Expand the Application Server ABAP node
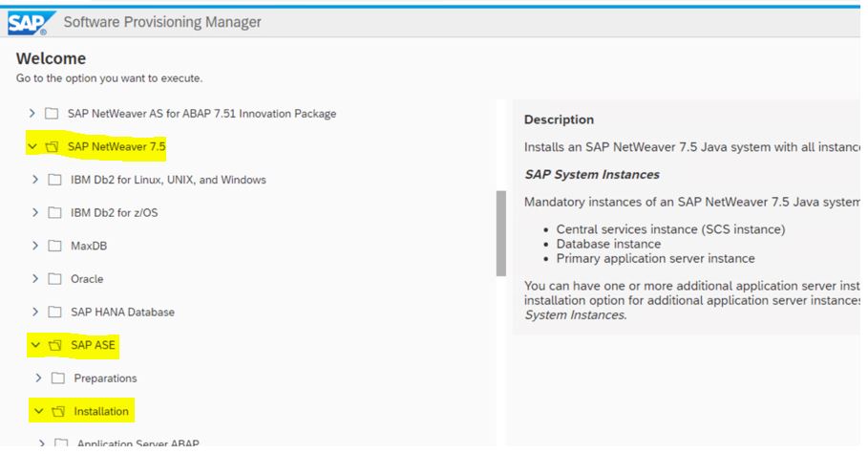868x454 pixels. pyautogui.click(x=42, y=443)
